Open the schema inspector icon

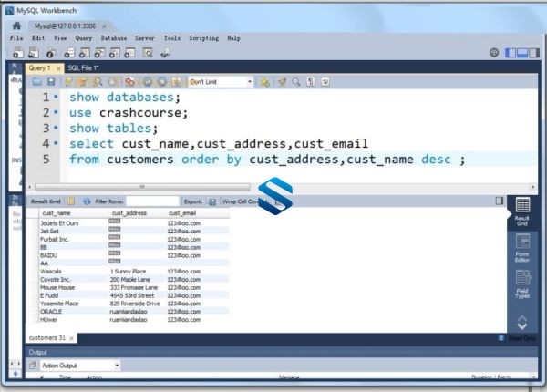pos(50,53)
